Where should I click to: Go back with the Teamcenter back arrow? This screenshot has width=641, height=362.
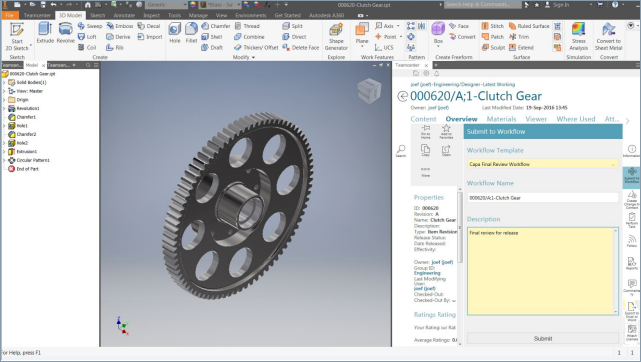tap(402, 96)
